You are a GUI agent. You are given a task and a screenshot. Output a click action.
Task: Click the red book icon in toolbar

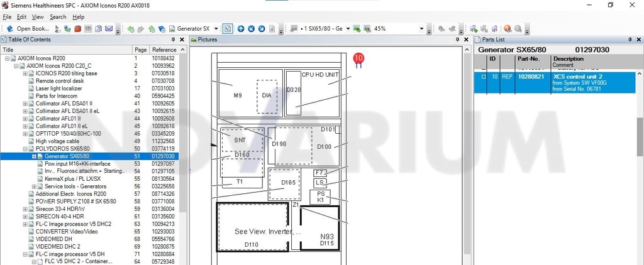pos(77,29)
